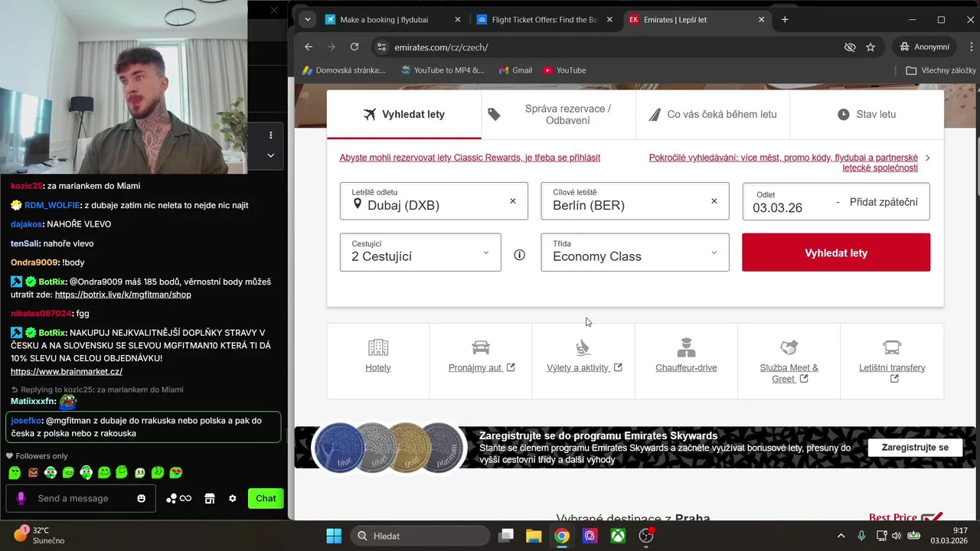Image resolution: width=980 pixels, height=551 pixels.
Task: Open the botrix.live shop link in chat
Action: pos(123,295)
